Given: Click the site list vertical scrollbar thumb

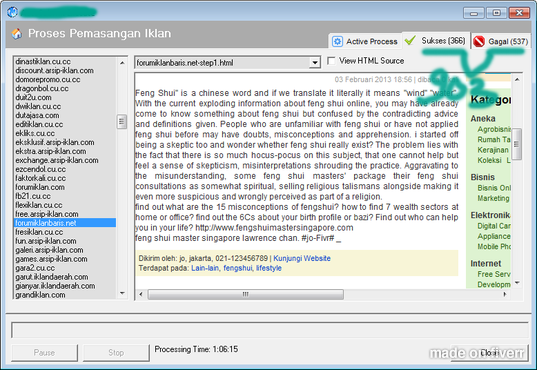Looking at the screenshot, I should [x=122, y=122].
